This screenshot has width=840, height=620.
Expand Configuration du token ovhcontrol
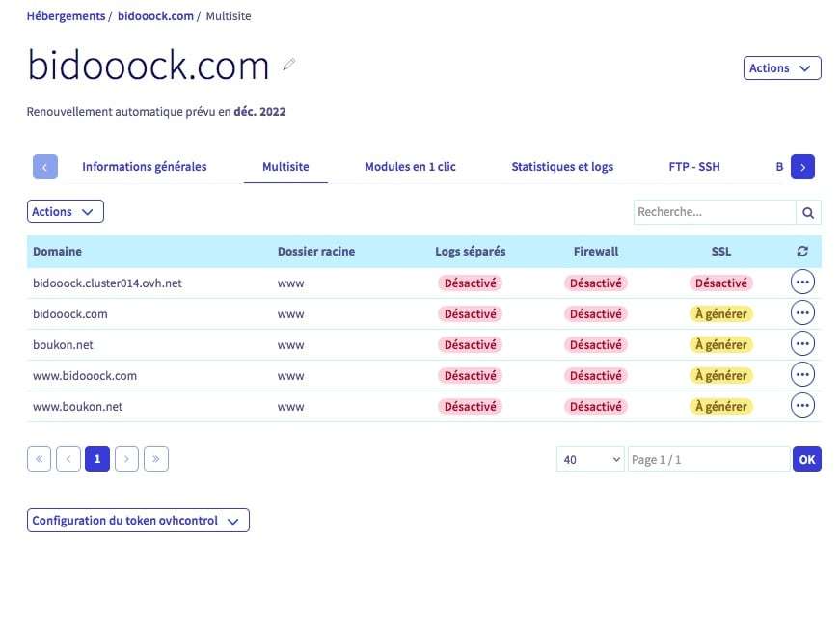tap(138, 521)
